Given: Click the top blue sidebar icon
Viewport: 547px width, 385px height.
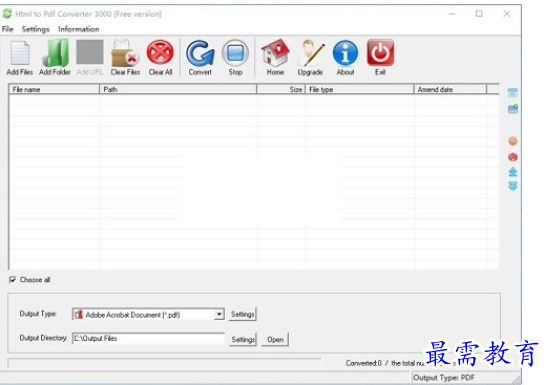Looking at the screenshot, I should tap(513, 93).
